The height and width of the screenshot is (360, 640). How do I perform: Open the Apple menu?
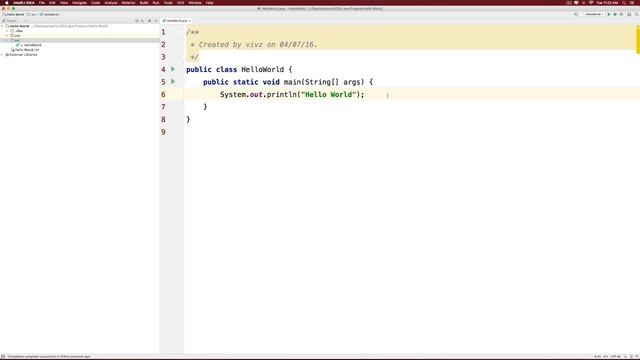[x=7, y=3]
